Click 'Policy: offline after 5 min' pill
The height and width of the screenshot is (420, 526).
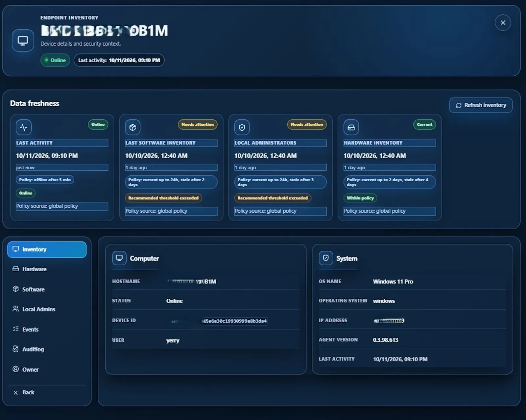(x=45, y=180)
